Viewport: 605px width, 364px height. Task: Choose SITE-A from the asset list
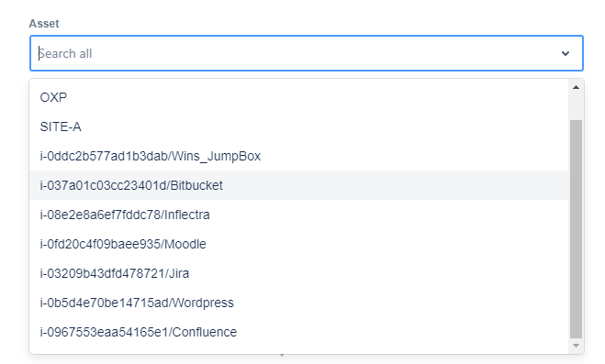[x=298, y=127]
